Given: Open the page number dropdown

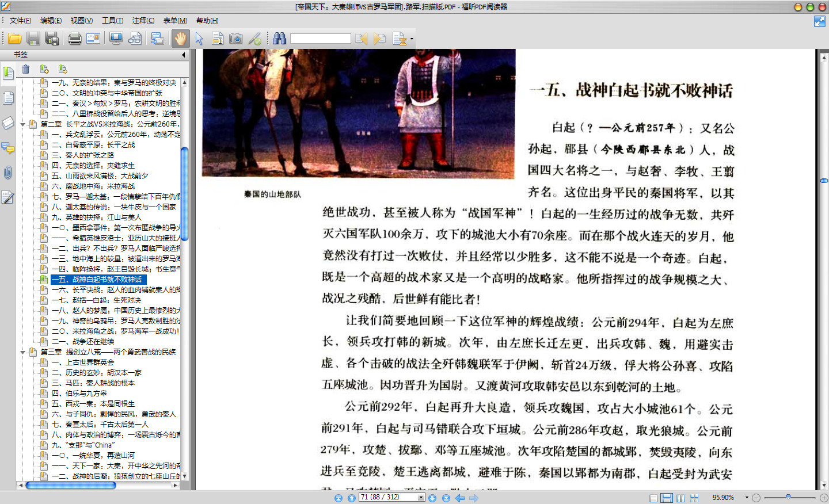Looking at the screenshot, I should (x=421, y=498).
